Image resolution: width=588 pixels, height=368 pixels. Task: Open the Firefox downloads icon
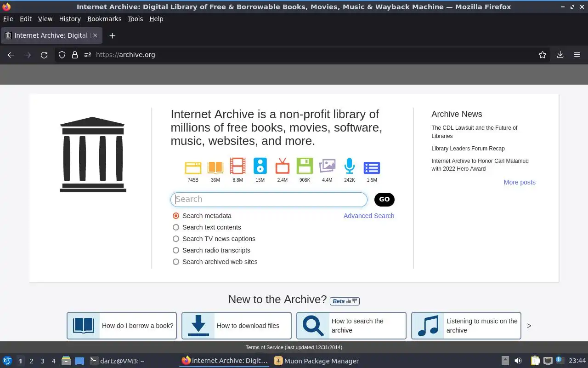tap(560, 55)
